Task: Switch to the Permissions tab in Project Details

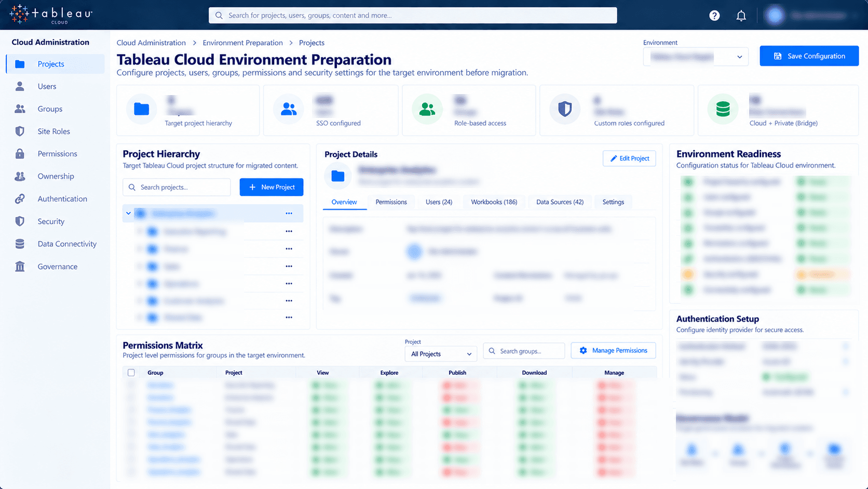Action: (391, 202)
